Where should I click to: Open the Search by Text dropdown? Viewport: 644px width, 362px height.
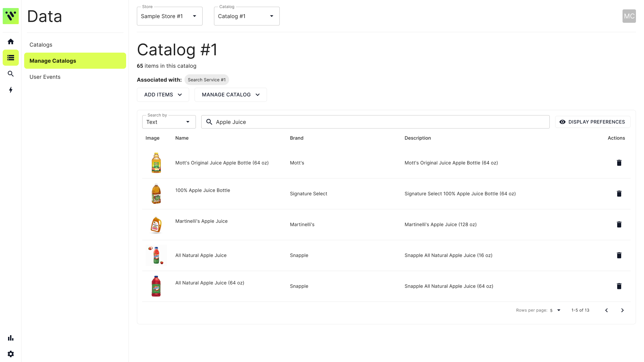click(169, 122)
